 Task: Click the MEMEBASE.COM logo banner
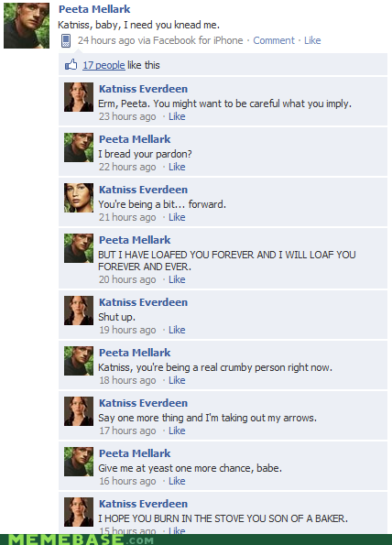[x=81, y=540]
